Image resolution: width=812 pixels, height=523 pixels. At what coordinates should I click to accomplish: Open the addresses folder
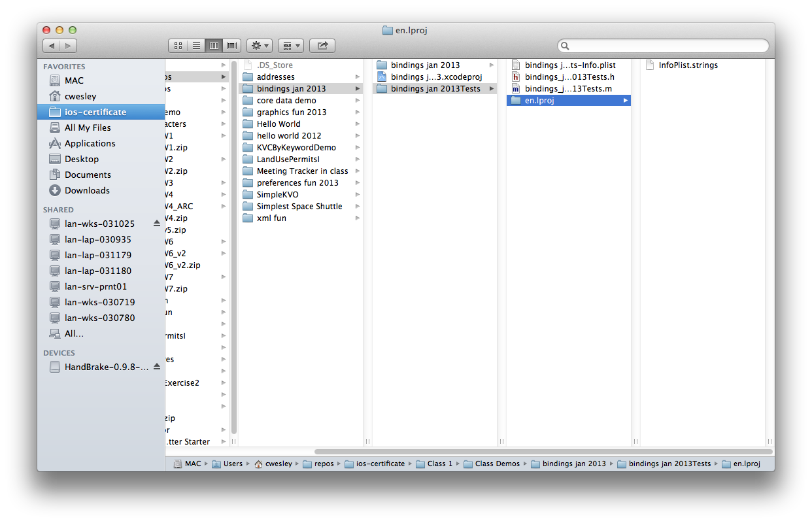(x=301, y=77)
